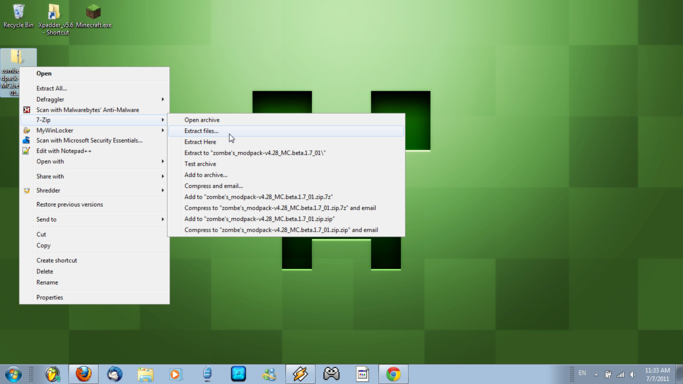Open the blue square app taskbar icon

pos(238,374)
